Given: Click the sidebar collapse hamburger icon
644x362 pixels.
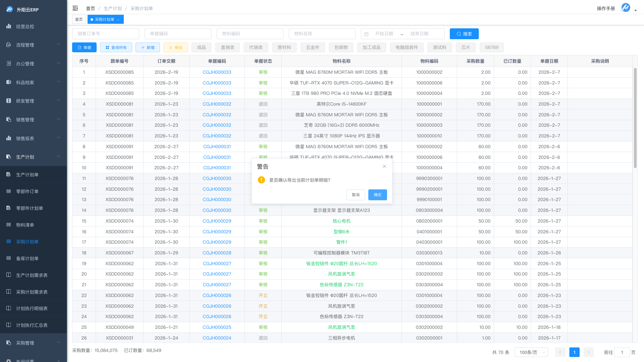Looking at the screenshot, I should pos(75,8).
